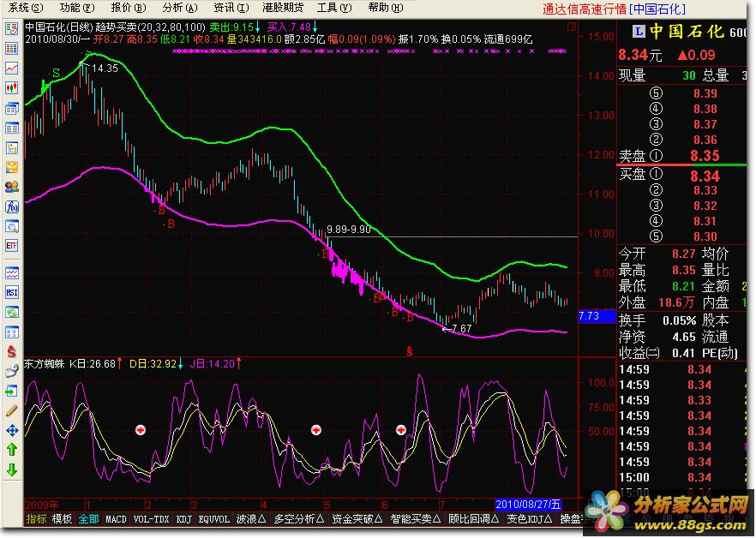Open the 分析(A) menu
The width and height of the screenshot is (756, 538).
pos(180,8)
